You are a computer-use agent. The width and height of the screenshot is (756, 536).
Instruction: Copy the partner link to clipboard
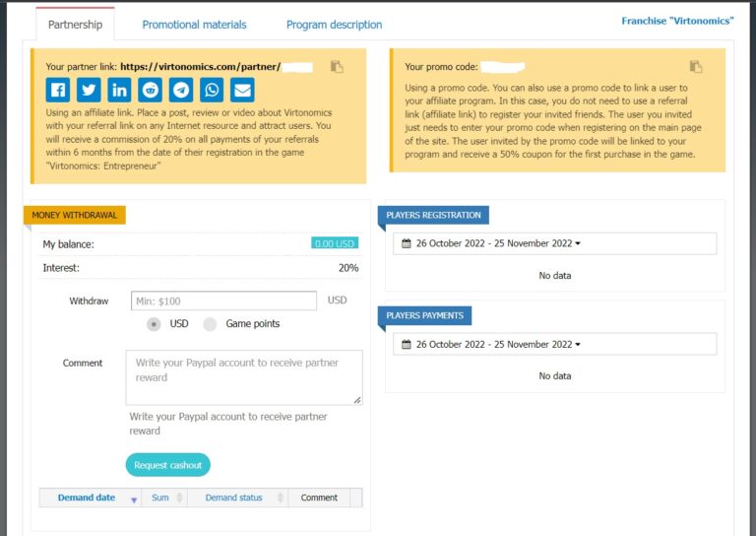click(336, 67)
